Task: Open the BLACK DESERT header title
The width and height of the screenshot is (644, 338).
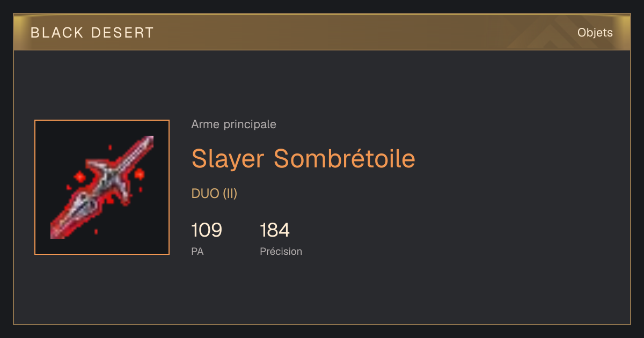Action: (92, 33)
